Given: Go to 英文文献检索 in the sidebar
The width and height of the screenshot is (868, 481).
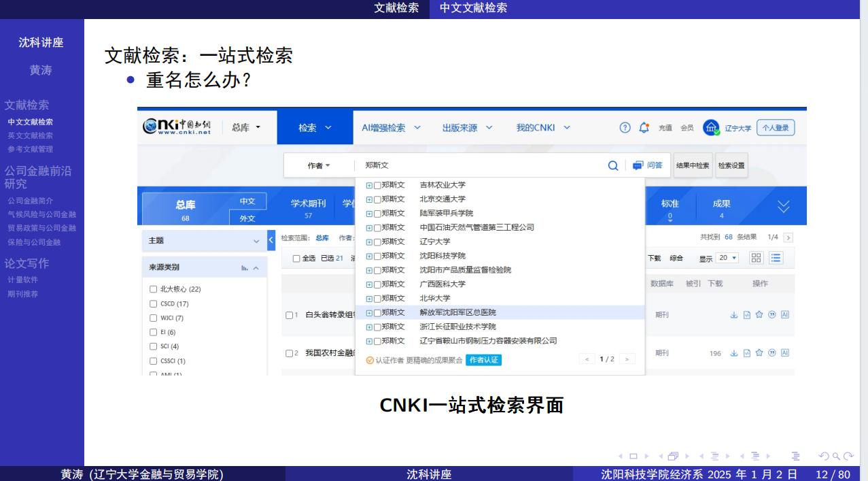Looking at the screenshot, I should (31, 135).
